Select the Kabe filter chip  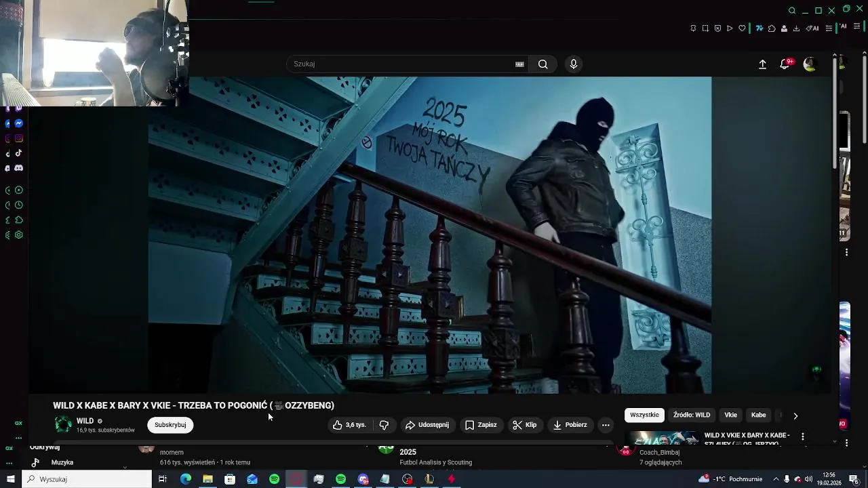(x=758, y=415)
